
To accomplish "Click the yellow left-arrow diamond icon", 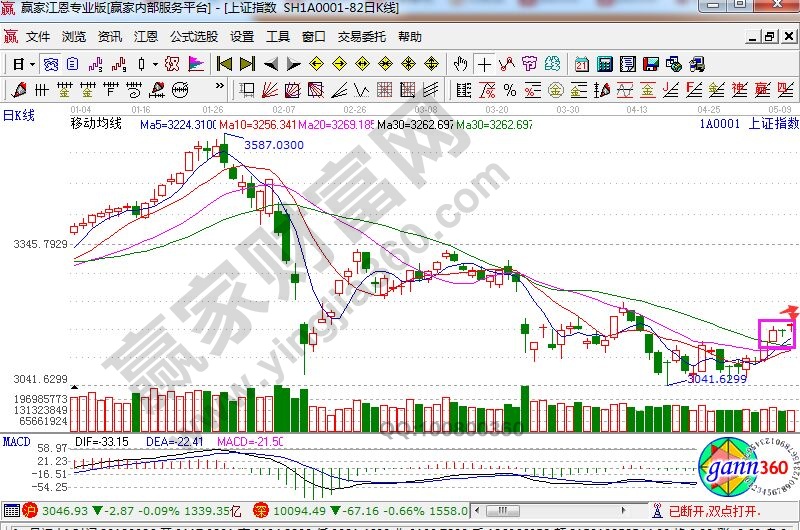I will [317, 64].
